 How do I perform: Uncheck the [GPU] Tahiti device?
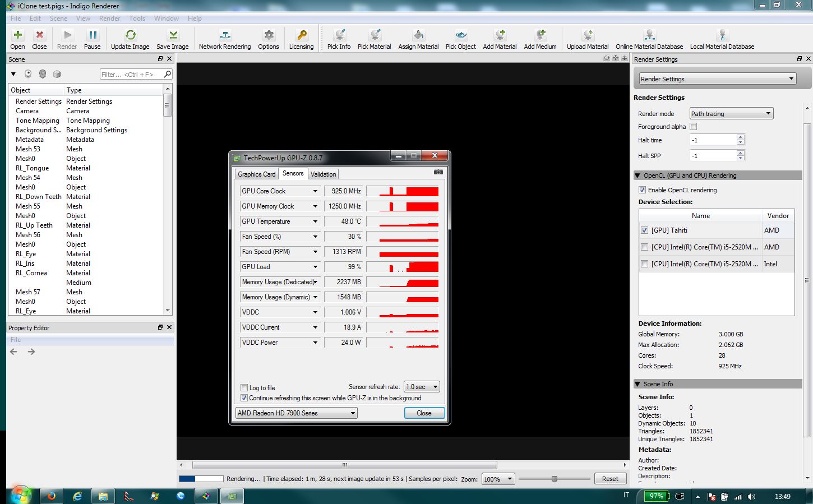click(645, 230)
